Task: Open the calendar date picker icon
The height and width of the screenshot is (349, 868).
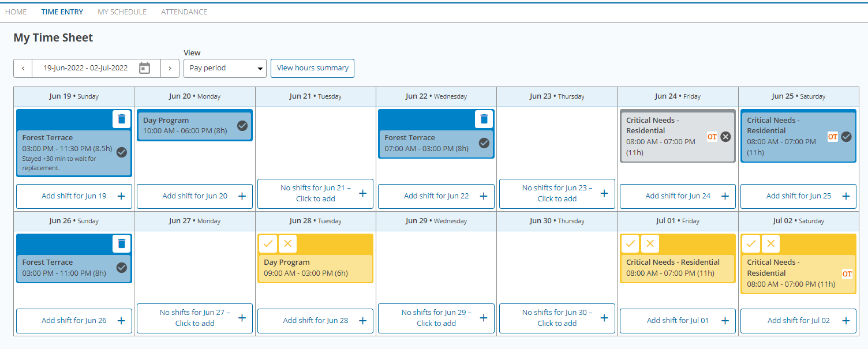Action: [145, 68]
